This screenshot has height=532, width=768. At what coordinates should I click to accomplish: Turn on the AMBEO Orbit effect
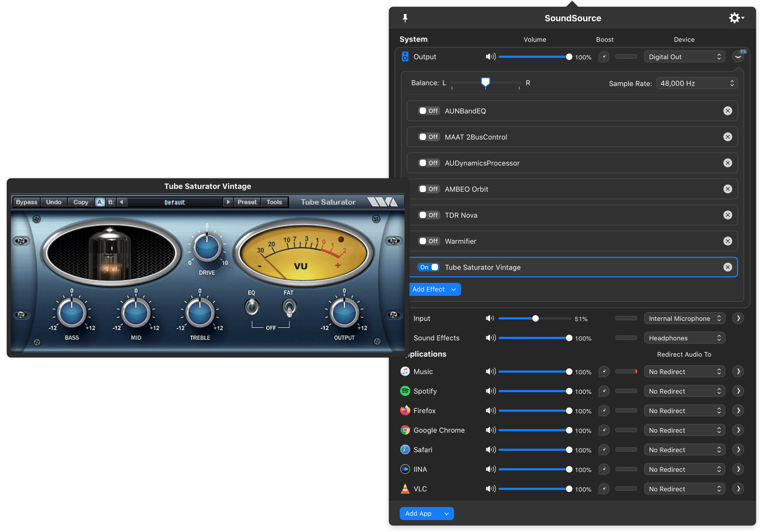pos(429,189)
